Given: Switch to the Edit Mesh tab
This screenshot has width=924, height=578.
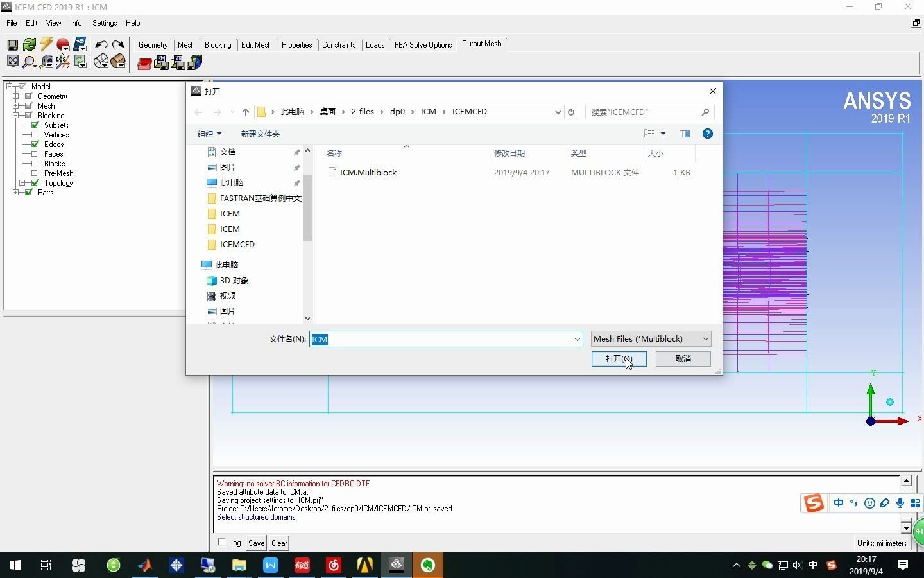Looking at the screenshot, I should (x=257, y=45).
